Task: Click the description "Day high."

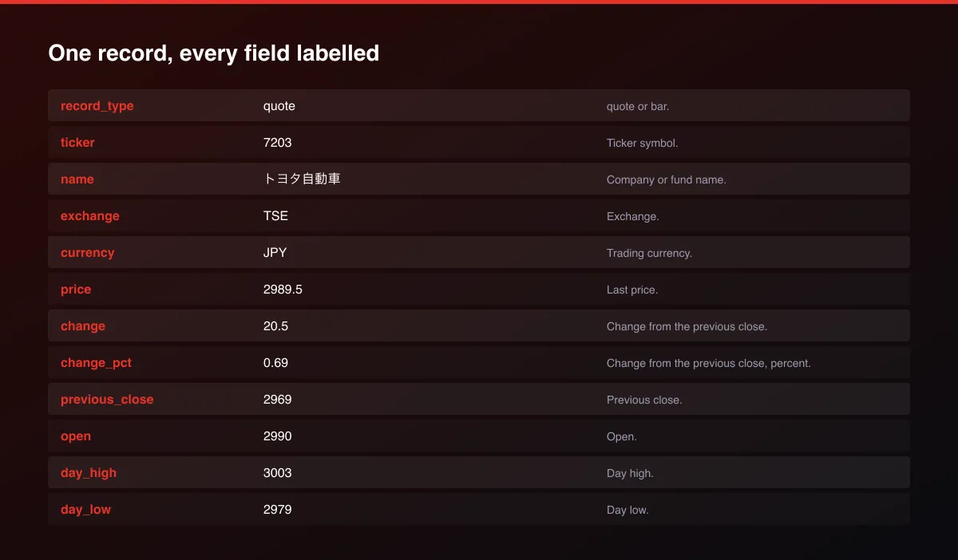Action: pos(630,473)
